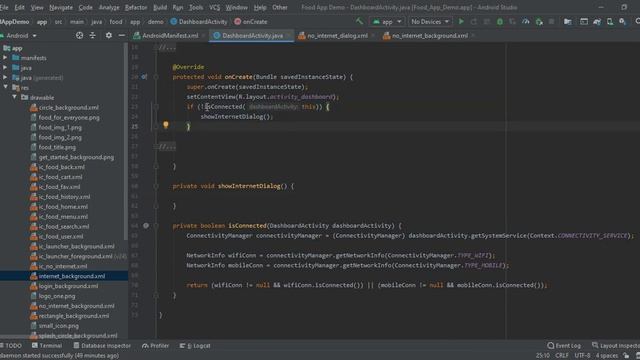This screenshot has width=640, height=360.
Task: Click the 25:10 cursor position indicator
Action: point(542,355)
